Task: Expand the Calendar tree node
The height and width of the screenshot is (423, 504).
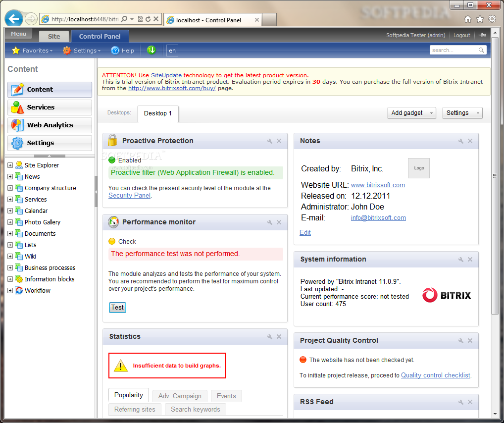Action: (10, 211)
